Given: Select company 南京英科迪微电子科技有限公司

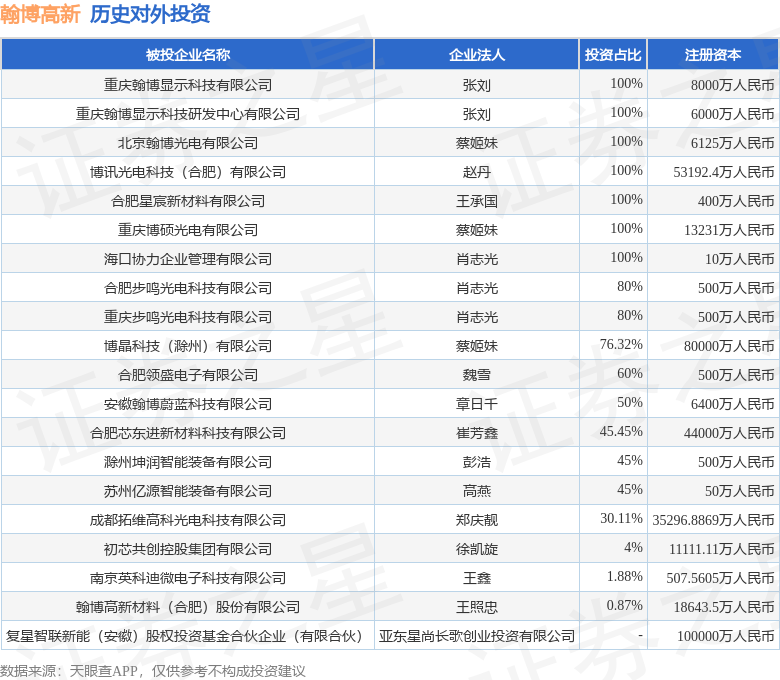Looking at the screenshot, I should tap(188, 578).
